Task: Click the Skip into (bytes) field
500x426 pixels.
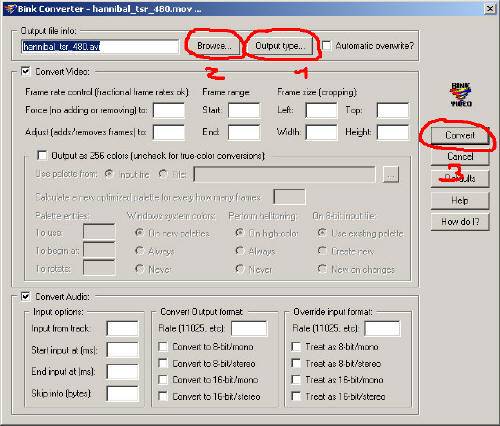Action: (122, 393)
